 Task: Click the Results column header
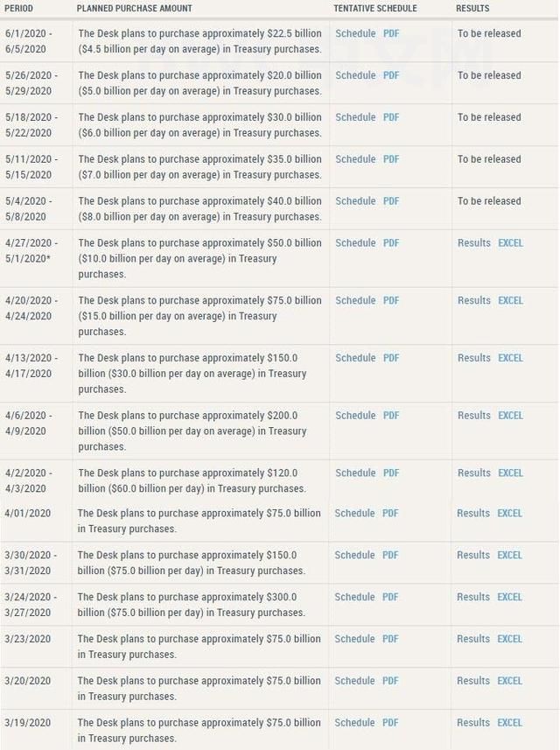coord(472,9)
